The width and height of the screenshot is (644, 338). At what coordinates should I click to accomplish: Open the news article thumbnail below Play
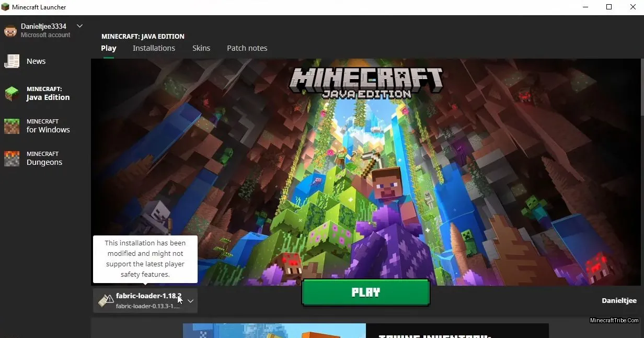[x=274, y=331]
